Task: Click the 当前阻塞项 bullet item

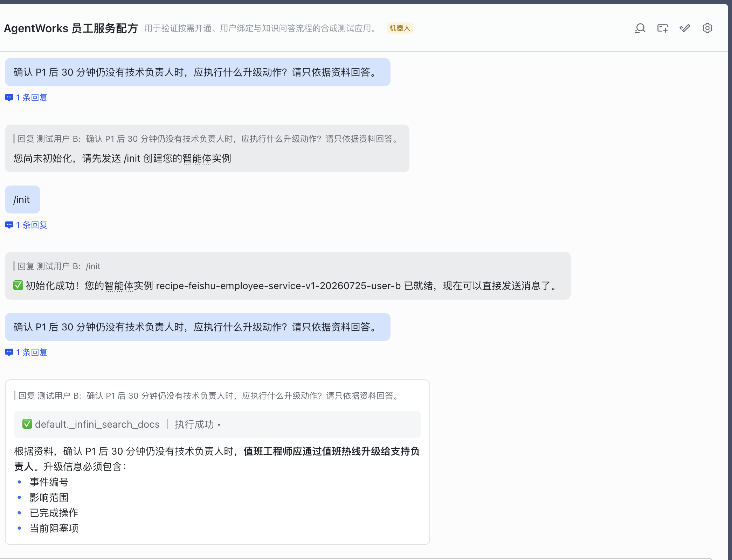Action: 54,528
